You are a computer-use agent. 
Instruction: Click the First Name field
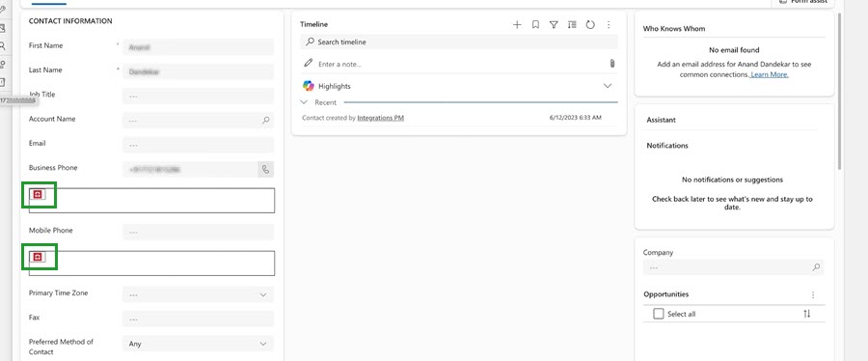(x=198, y=47)
